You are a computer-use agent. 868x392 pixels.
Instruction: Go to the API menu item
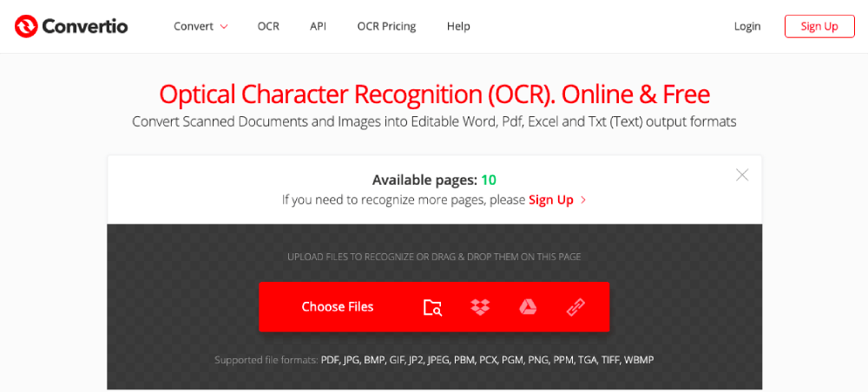(318, 26)
